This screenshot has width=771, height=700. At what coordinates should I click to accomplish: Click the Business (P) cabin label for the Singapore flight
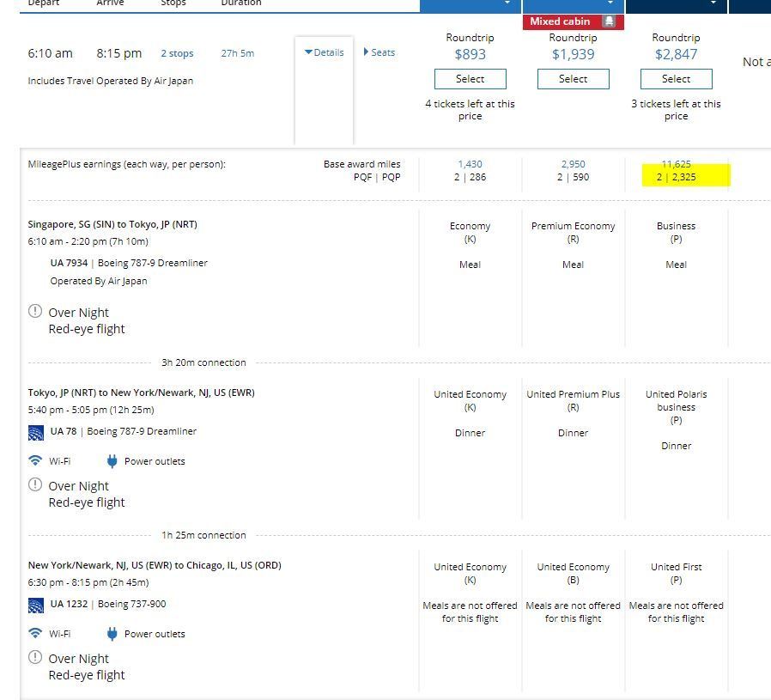click(x=676, y=232)
